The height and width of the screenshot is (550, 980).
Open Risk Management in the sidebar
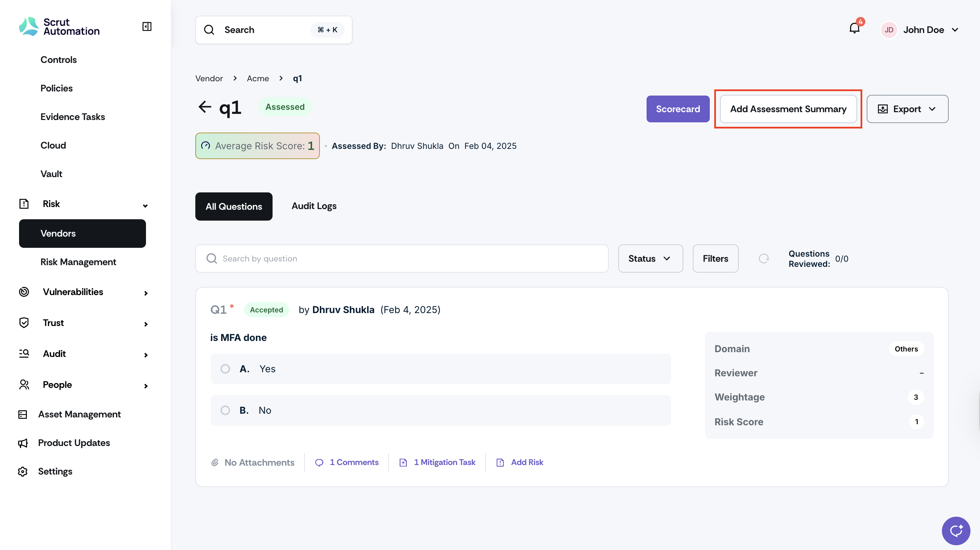78,262
